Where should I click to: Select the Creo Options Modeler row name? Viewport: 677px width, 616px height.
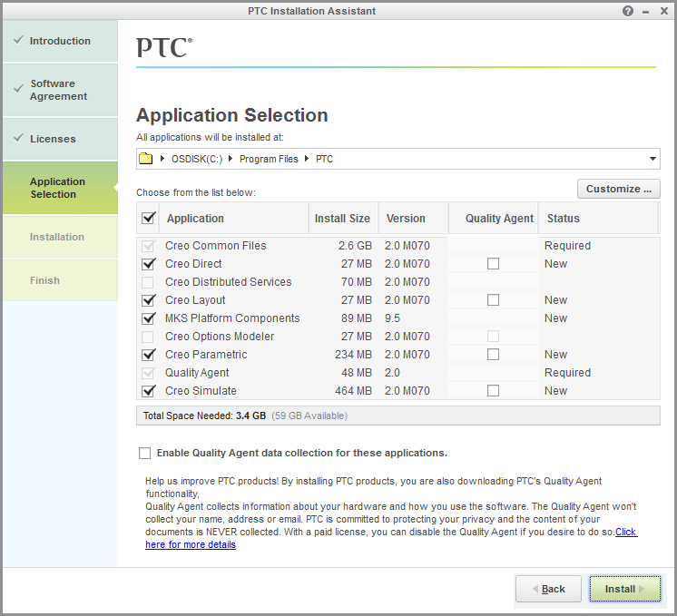tap(220, 337)
